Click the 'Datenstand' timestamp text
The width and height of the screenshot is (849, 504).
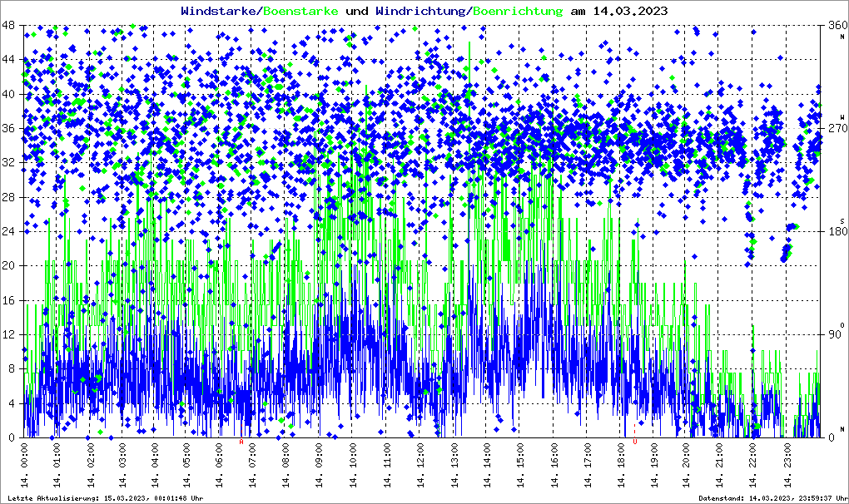click(773, 498)
